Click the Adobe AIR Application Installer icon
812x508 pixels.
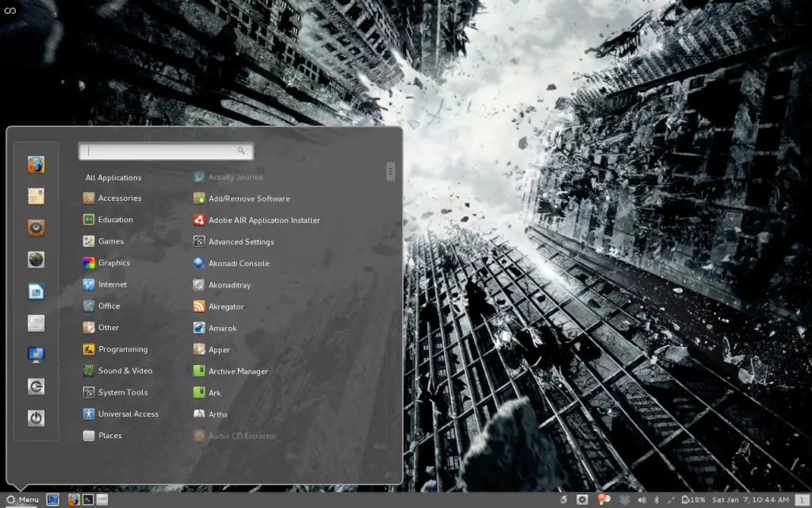(199, 221)
